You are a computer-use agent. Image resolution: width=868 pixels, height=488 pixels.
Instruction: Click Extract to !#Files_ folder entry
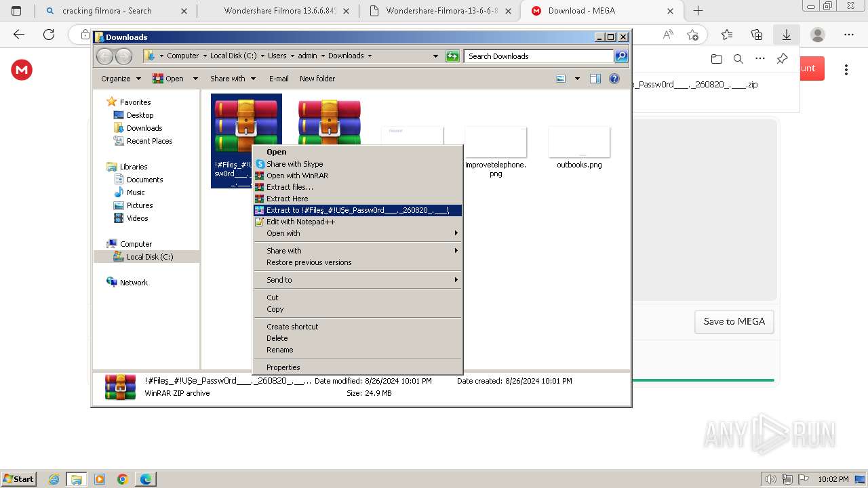tap(357, 210)
